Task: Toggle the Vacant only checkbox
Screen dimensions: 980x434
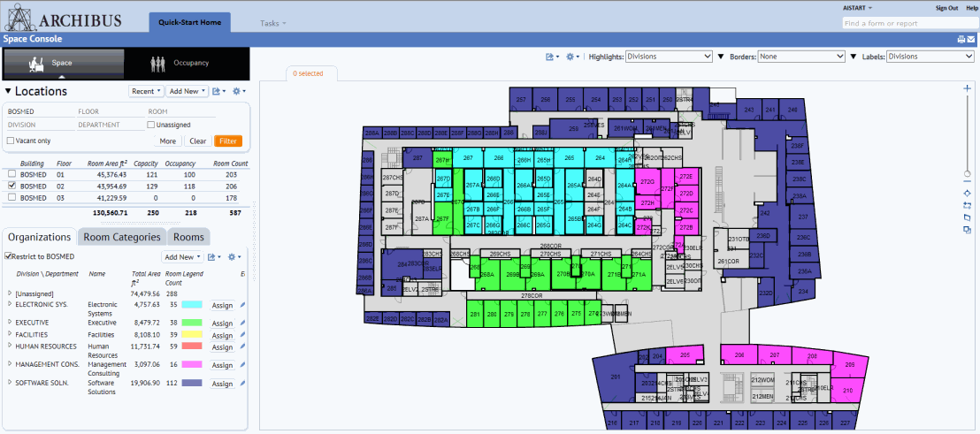Action: coord(10,141)
